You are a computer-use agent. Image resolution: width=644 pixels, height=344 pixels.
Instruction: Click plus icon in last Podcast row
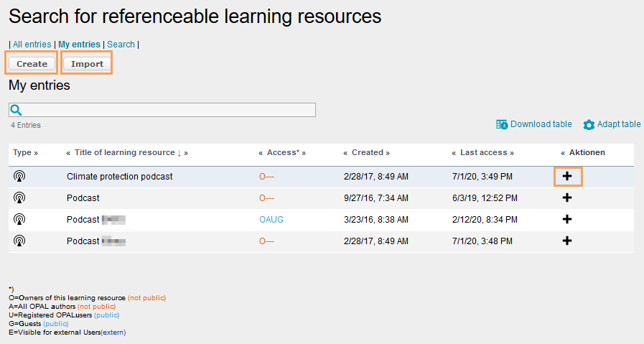click(567, 241)
